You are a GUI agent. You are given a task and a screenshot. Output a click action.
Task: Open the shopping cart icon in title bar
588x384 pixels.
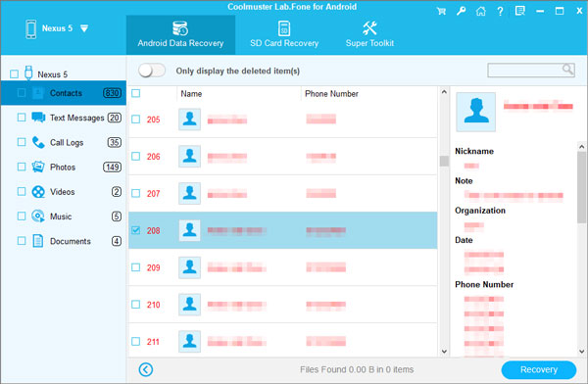(x=441, y=11)
